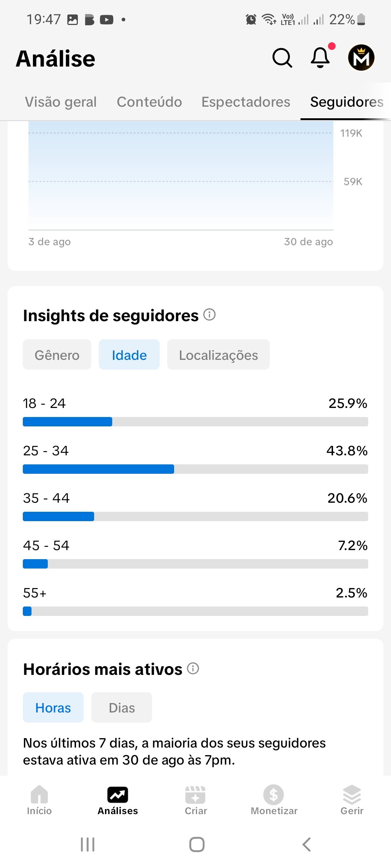Switch insights filter to Gênero
391x868 pixels.
coord(57,355)
